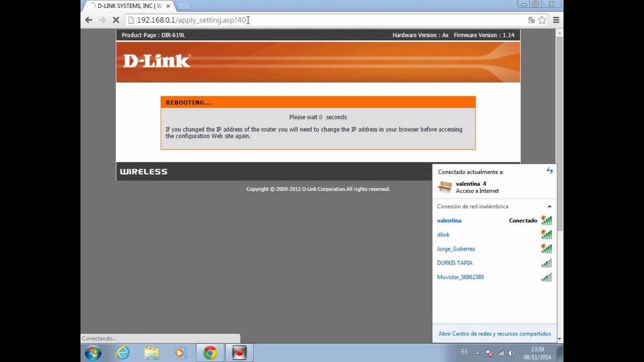The height and width of the screenshot is (362, 644).
Task: Click the D-Link copyright text
Action: (x=318, y=189)
